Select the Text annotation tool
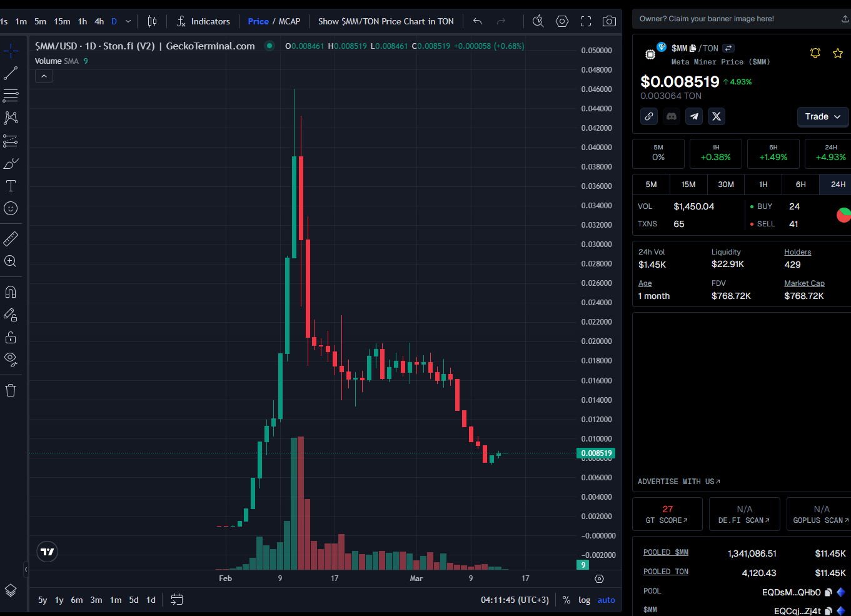The height and width of the screenshot is (616, 851). click(11, 186)
